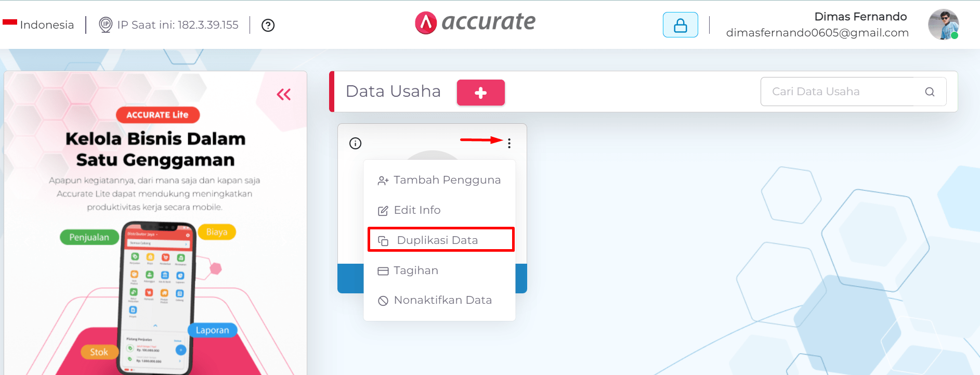This screenshot has height=375, width=980.
Task: Select Tambah Pengguna from the menu
Action: tap(439, 180)
